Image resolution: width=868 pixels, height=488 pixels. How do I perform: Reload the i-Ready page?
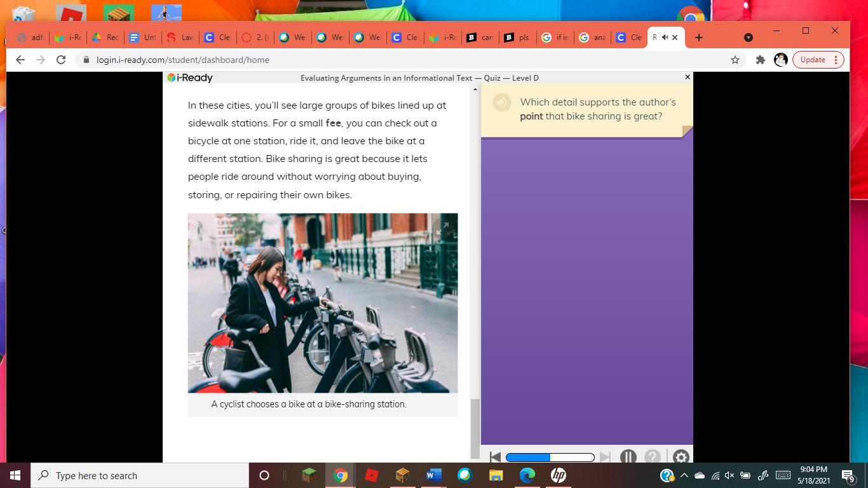click(x=61, y=60)
